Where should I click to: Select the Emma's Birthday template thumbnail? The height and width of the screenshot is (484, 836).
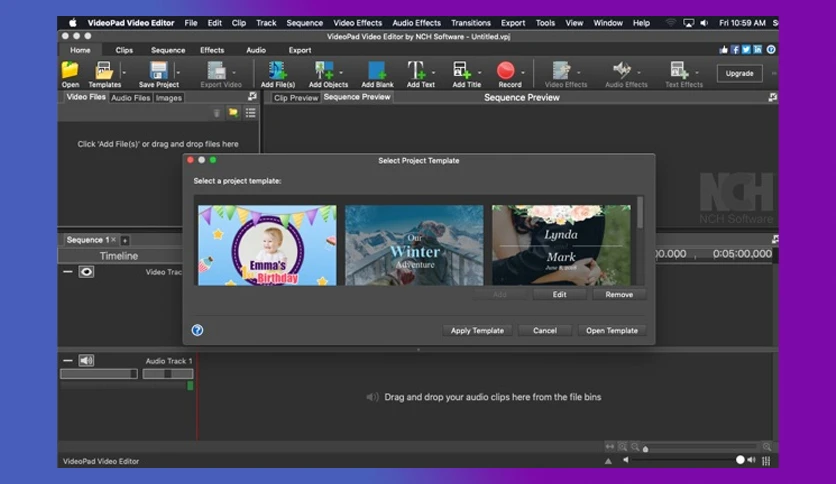click(267, 245)
